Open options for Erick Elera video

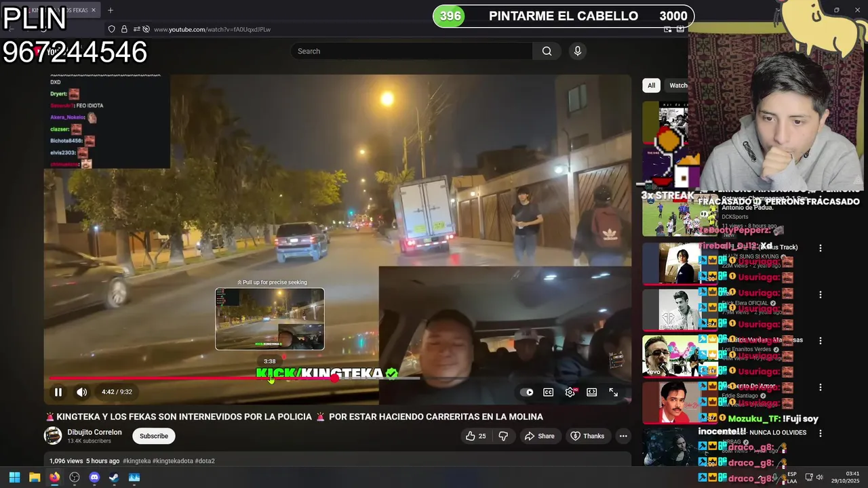point(820,295)
